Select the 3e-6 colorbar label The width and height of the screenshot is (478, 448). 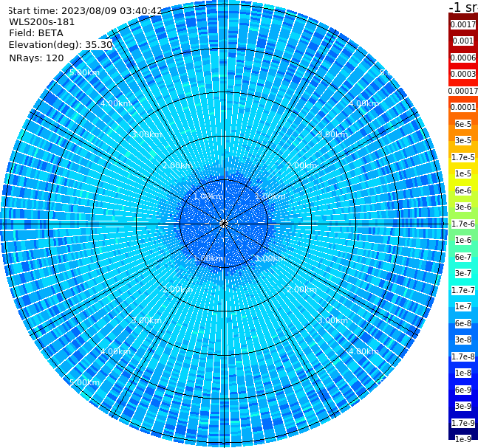[x=463, y=207]
